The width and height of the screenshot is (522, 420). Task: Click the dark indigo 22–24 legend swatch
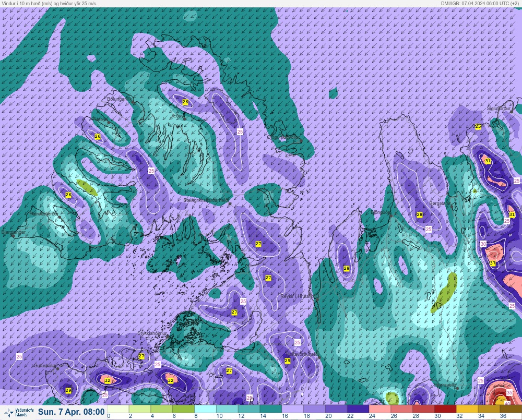tap(358, 409)
